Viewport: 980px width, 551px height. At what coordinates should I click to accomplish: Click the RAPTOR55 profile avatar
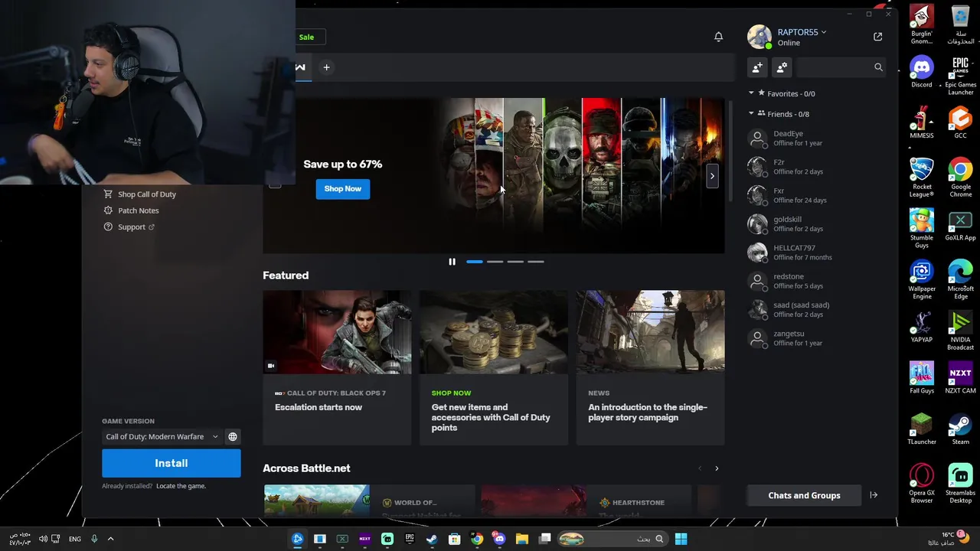coord(759,37)
